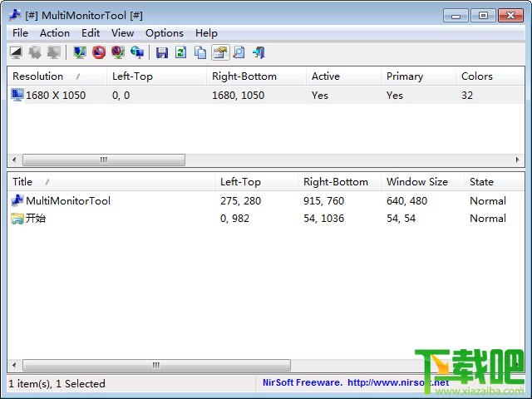Exit using the door arrow toolbar icon
The height and width of the screenshot is (399, 532).
coord(259,52)
